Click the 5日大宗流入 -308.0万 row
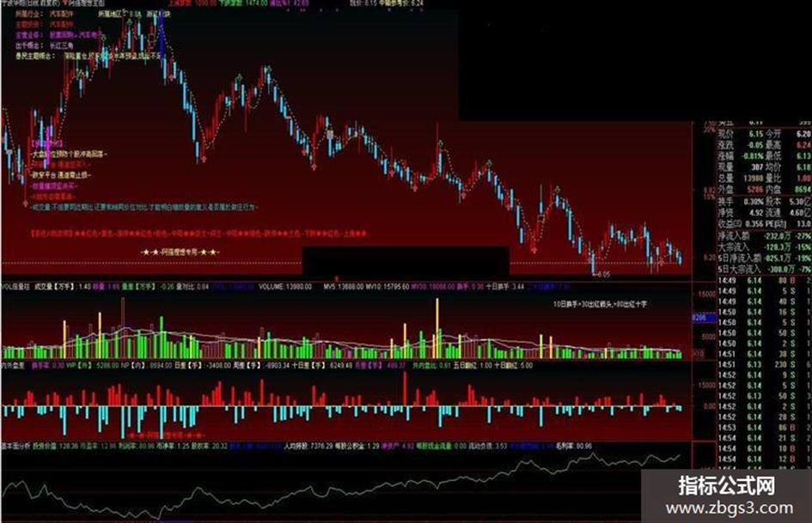The height and width of the screenshot is (523, 812). tap(765, 270)
